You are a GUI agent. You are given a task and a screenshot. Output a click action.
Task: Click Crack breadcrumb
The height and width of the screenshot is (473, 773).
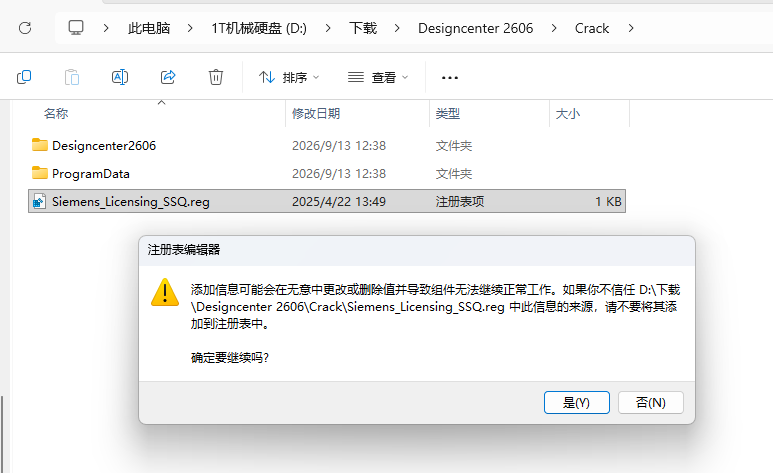tap(592, 28)
